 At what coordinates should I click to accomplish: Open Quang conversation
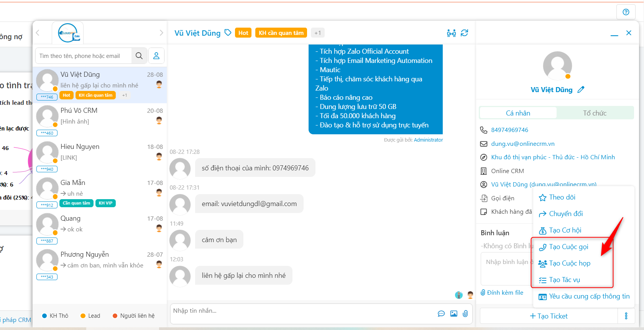(100, 229)
